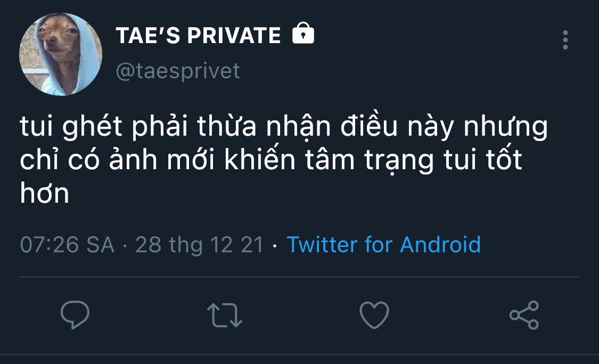Click the horizontal divider below the timestamp

coord(299,277)
